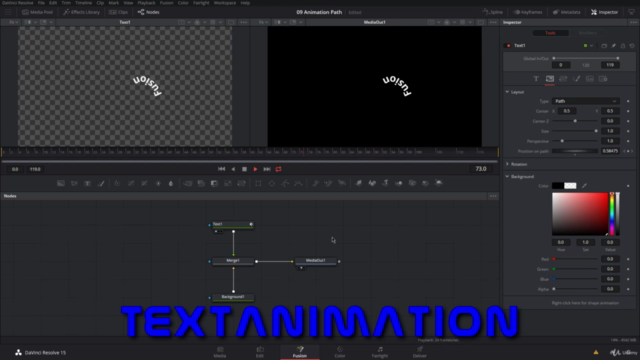Add a Fast Noise node from the toolbar

pos(74,183)
